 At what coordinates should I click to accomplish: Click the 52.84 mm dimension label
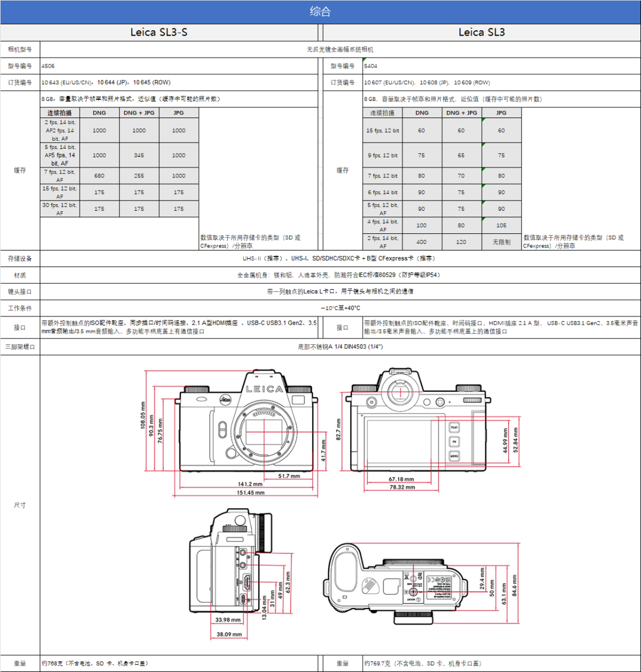pos(516,440)
